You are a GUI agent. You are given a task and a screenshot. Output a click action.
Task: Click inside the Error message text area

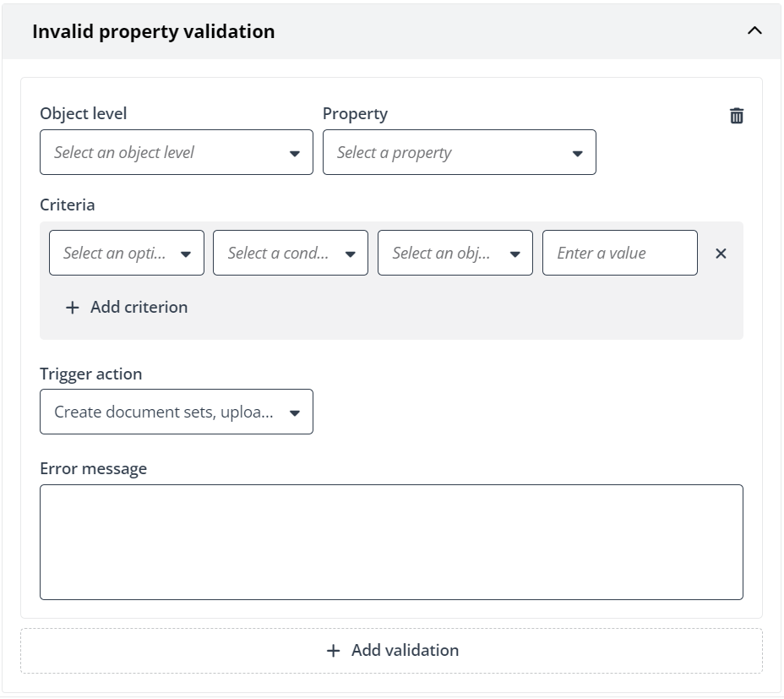(391, 541)
